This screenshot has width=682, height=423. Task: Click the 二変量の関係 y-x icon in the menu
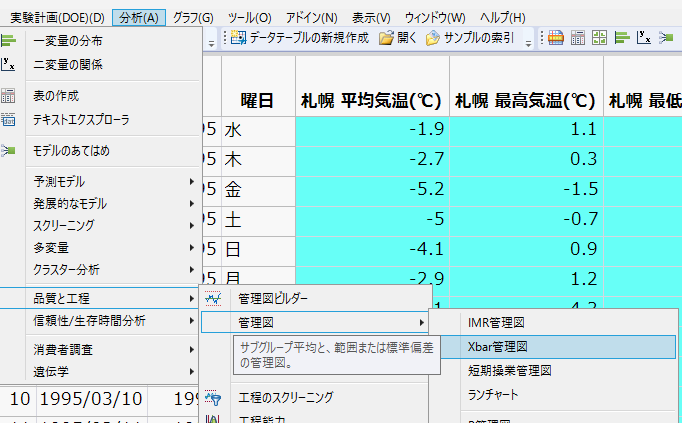(8, 65)
